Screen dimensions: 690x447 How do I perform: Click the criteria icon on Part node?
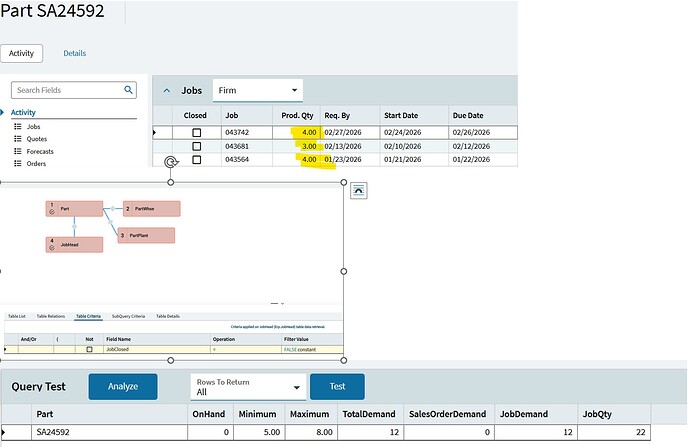point(51,212)
